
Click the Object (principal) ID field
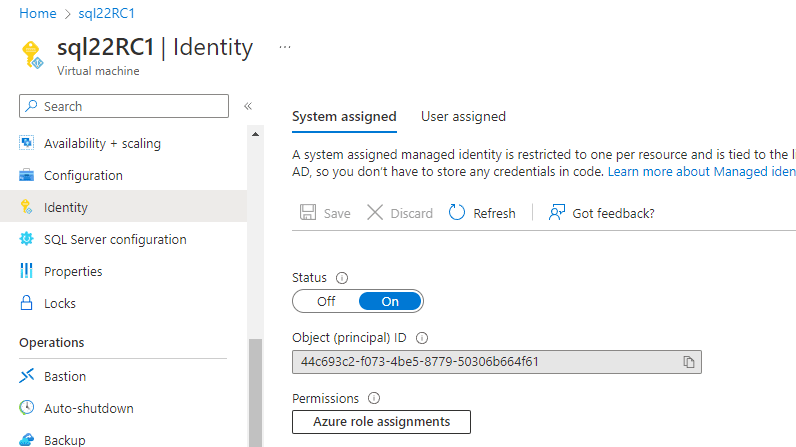(x=496, y=362)
